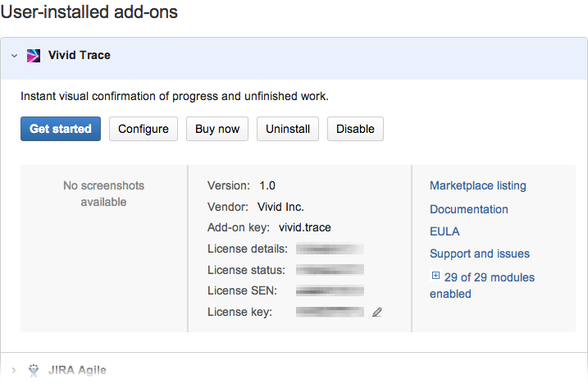Click the User-installed add-ons heading
588x384 pixels.
click(89, 11)
